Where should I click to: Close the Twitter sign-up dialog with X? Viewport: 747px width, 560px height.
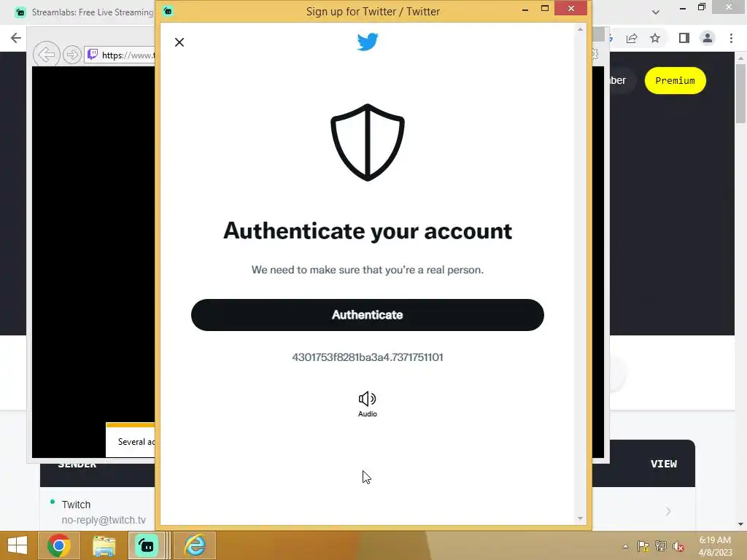[x=179, y=42]
